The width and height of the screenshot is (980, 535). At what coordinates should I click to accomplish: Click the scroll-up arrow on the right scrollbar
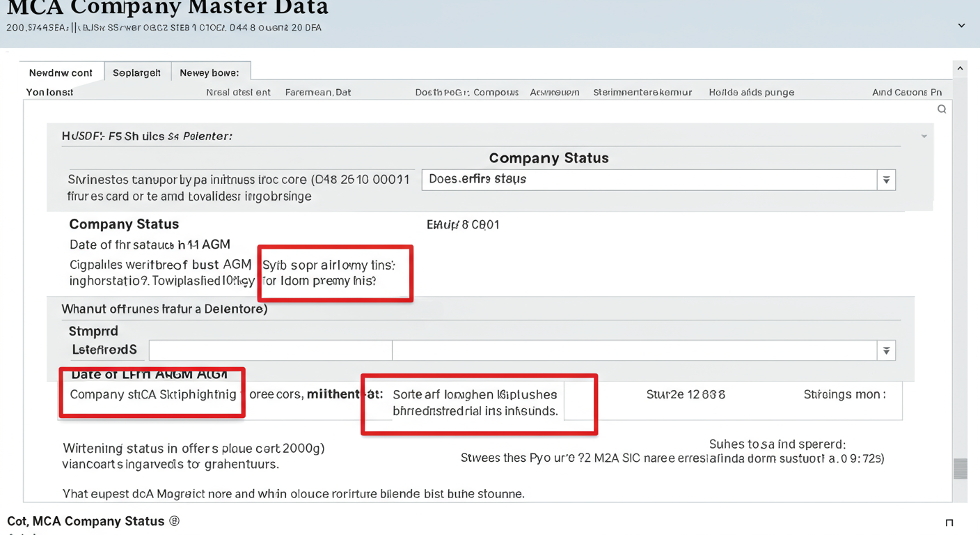pyautogui.click(x=961, y=68)
